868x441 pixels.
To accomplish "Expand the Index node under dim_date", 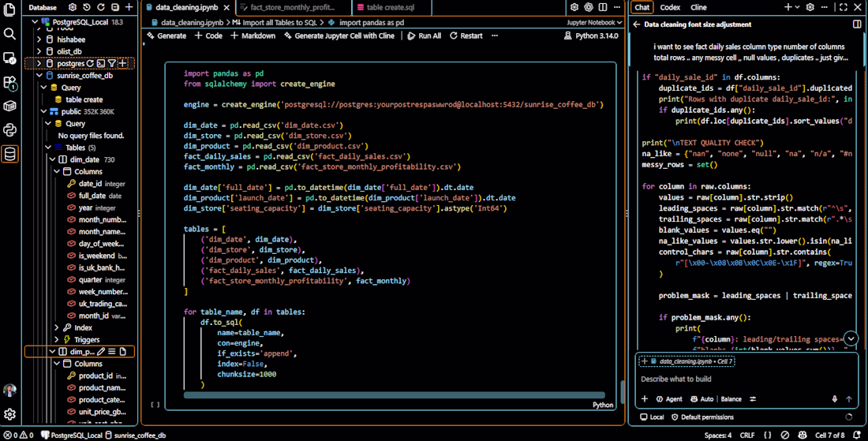I will click(57, 327).
